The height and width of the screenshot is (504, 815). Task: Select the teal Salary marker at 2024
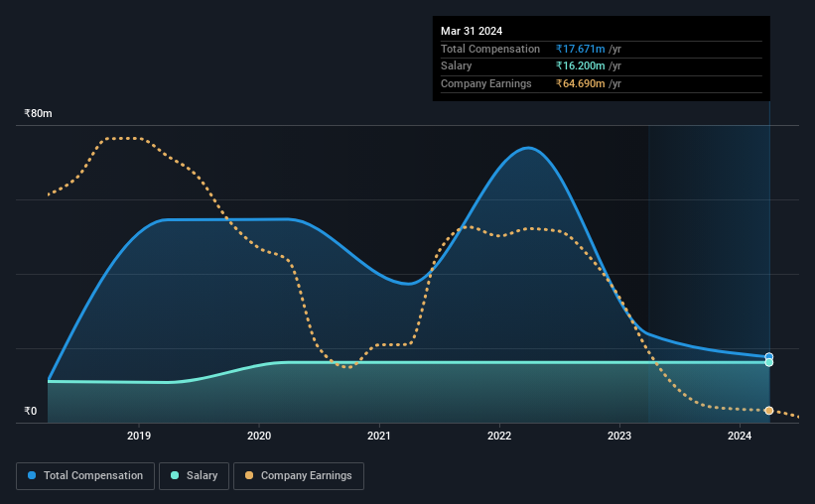[769, 363]
